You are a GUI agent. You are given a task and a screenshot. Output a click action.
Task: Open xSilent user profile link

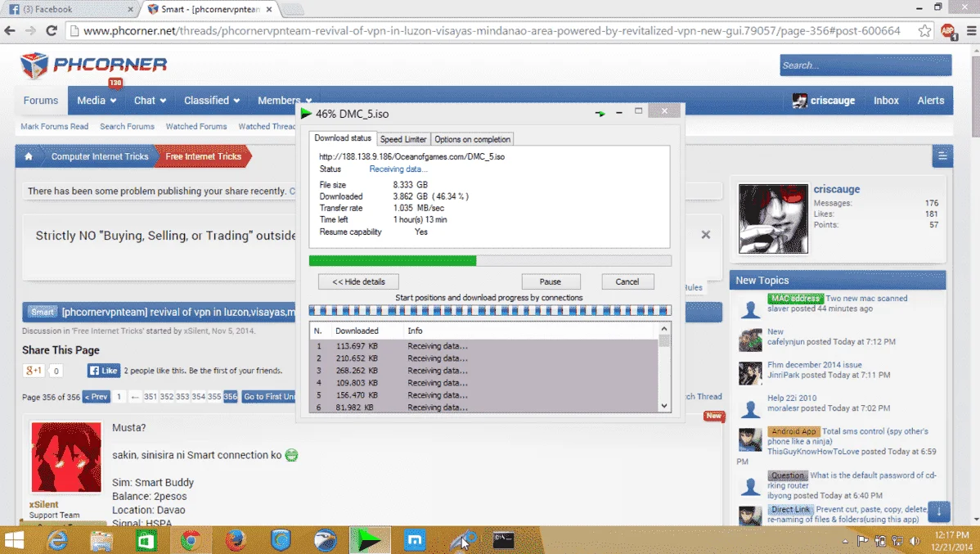pyautogui.click(x=43, y=505)
